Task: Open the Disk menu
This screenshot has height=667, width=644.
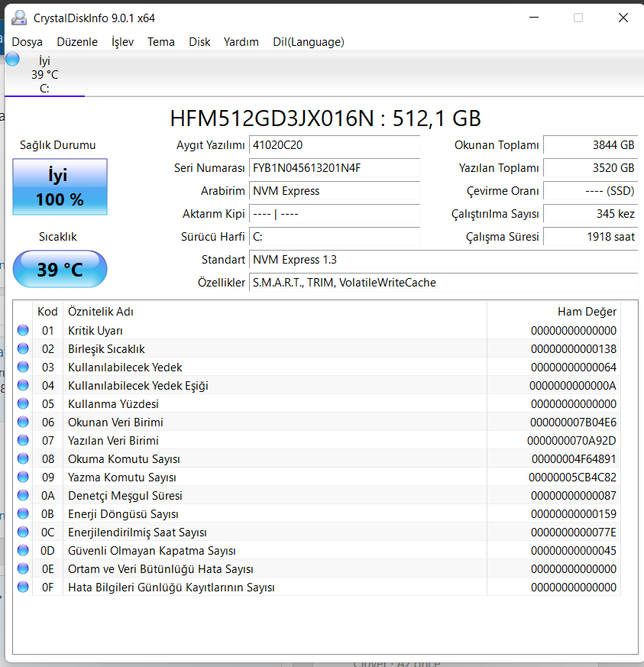Action: click(199, 42)
